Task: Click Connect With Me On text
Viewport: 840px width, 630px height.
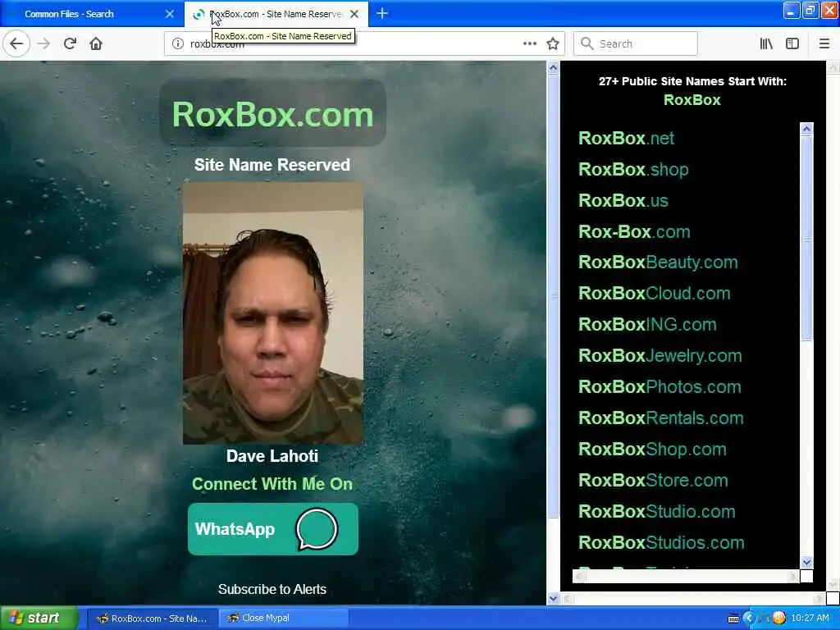Action: coord(272,484)
